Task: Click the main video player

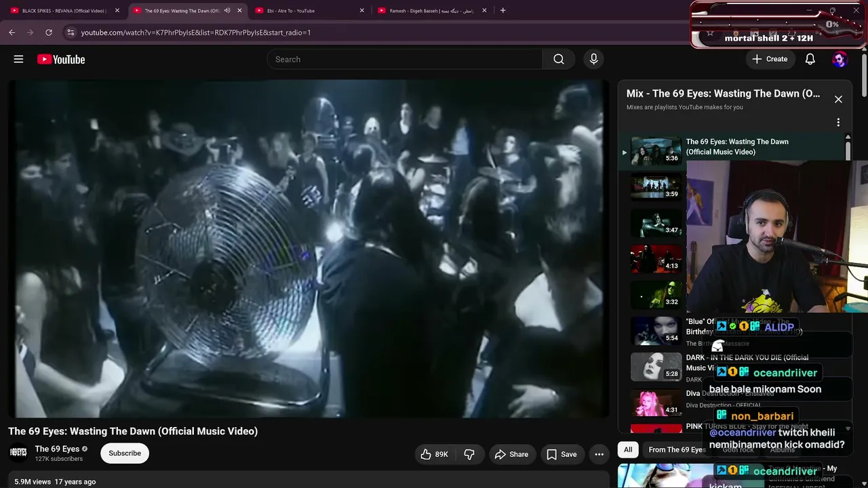Action: (x=309, y=249)
